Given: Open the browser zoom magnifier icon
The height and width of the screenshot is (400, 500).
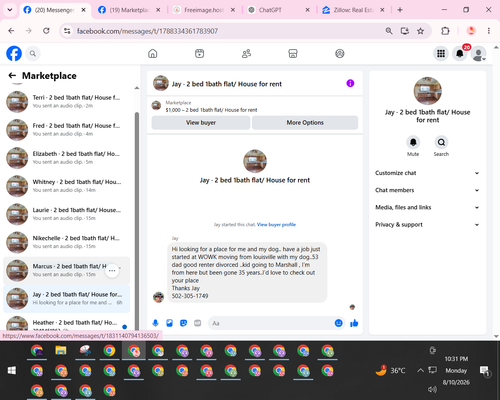Looking at the screenshot, I should click(x=389, y=31).
